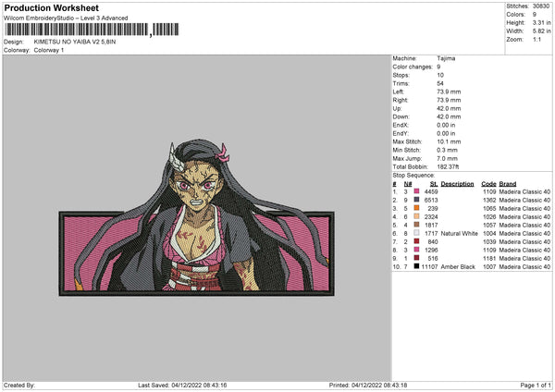Select thread code '1007'
This screenshot has width=555, height=392.
click(x=489, y=267)
